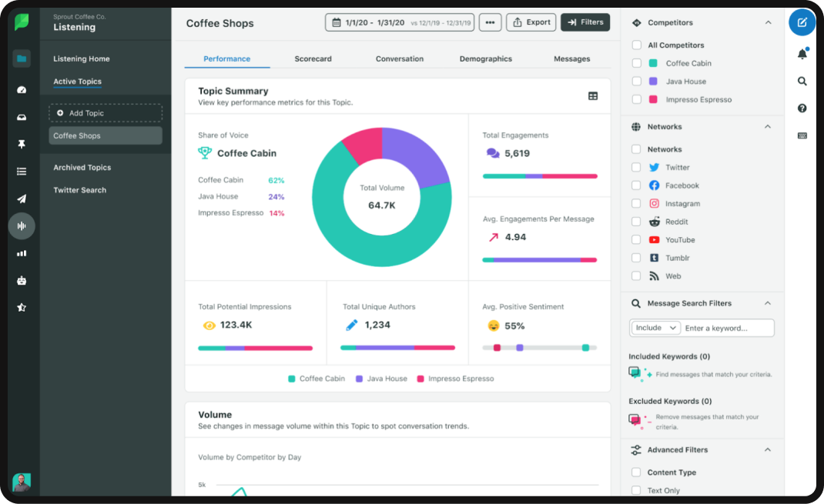824x504 pixels.
Task: Switch to the Scorecard tab
Action: pyautogui.click(x=313, y=58)
